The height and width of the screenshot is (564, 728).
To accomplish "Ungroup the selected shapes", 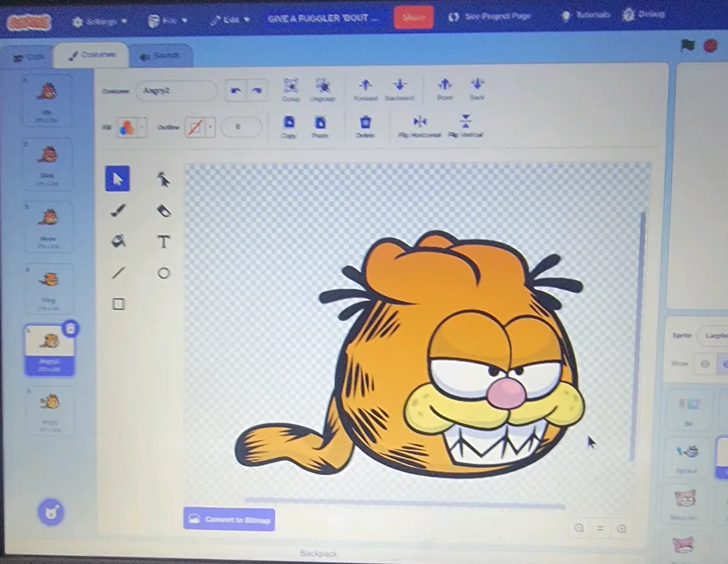I will (322, 90).
